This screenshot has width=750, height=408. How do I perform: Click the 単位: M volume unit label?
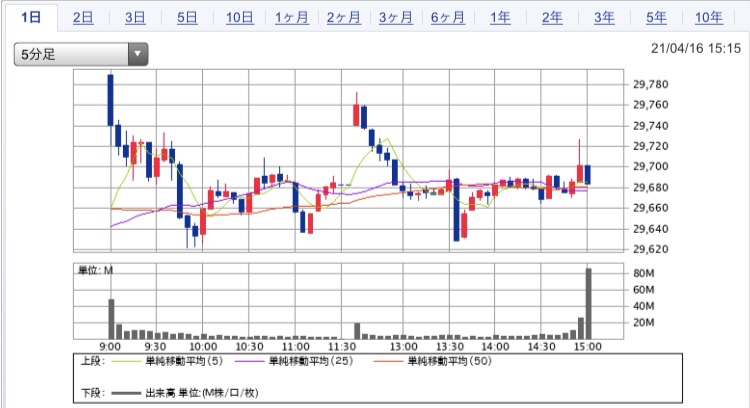[95, 271]
